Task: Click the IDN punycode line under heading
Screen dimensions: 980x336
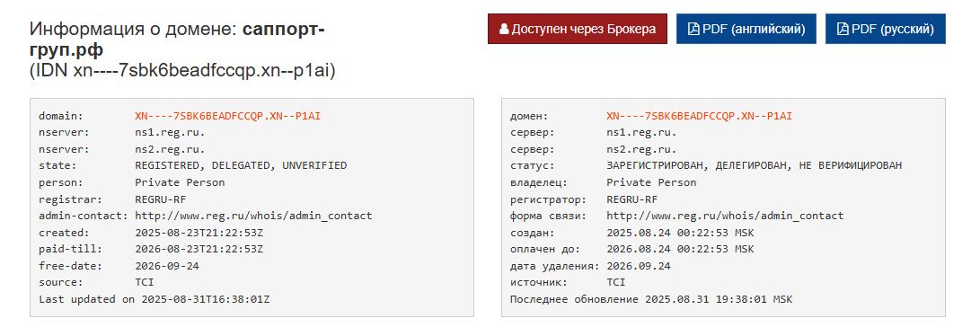Action: click(182, 71)
